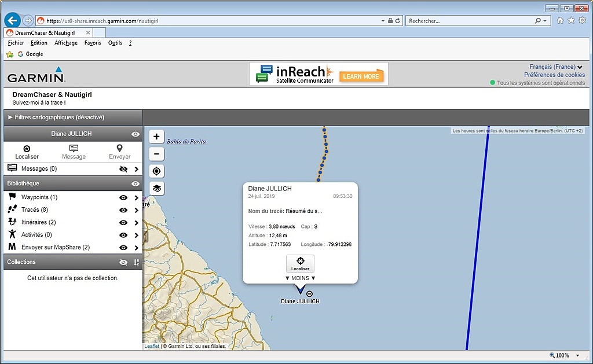This screenshot has height=364, width=593.
Task: Open the Français (France) language dropdown
Action: [x=556, y=67]
